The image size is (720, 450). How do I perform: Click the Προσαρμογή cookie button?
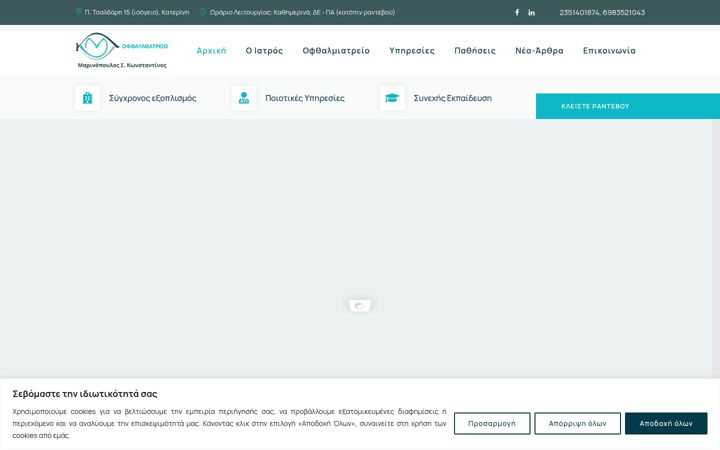(x=492, y=423)
